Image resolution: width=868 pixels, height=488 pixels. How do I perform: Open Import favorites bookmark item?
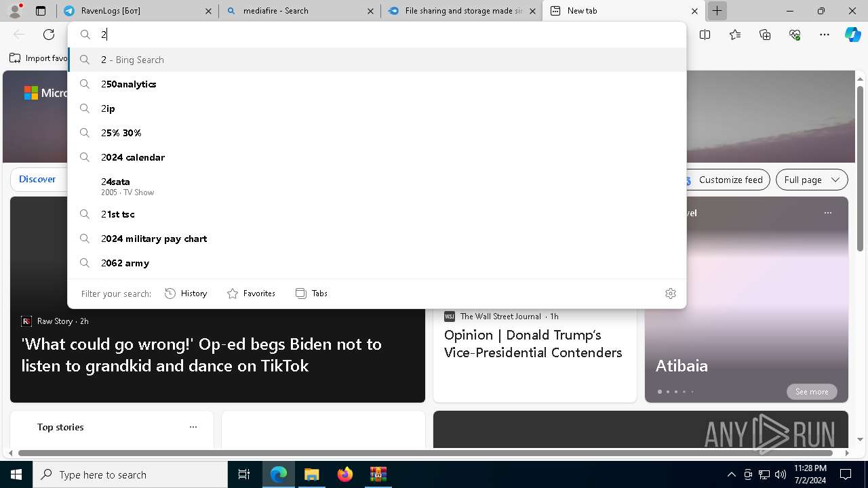point(39,58)
